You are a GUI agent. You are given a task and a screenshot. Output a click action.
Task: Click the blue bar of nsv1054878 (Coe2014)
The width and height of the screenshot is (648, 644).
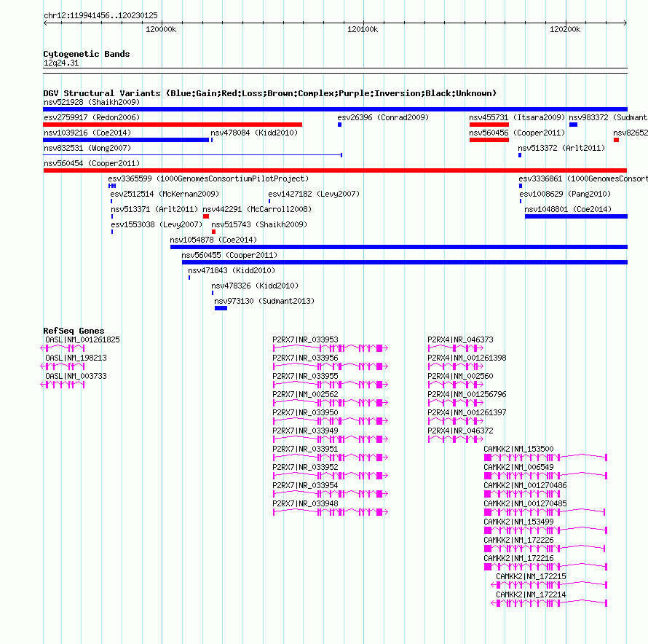point(399,247)
